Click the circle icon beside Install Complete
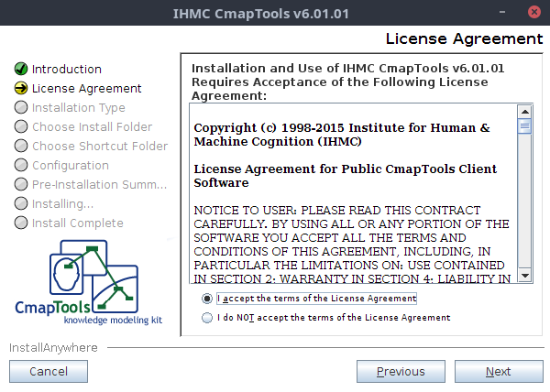The width and height of the screenshot is (550, 392). point(21,223)
